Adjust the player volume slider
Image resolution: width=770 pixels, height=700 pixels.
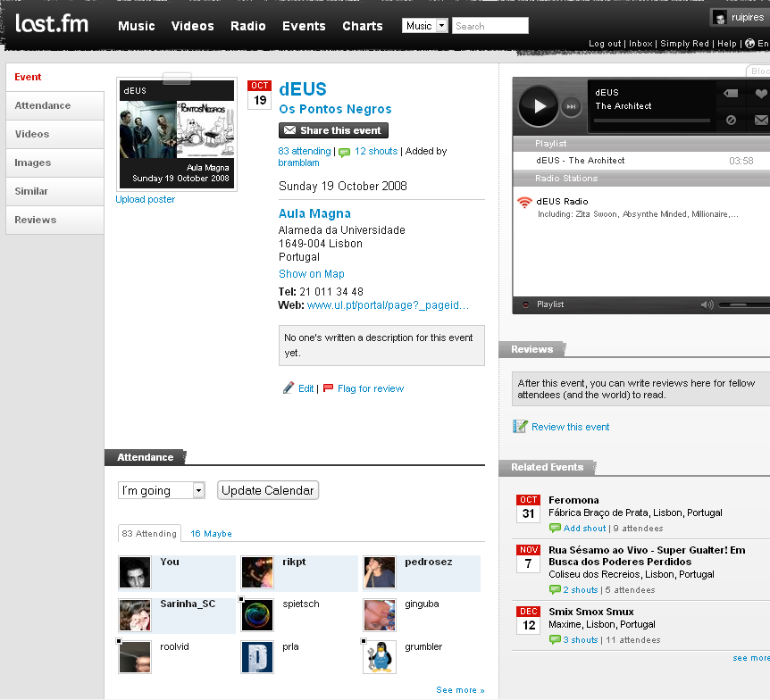pos(744,304)
